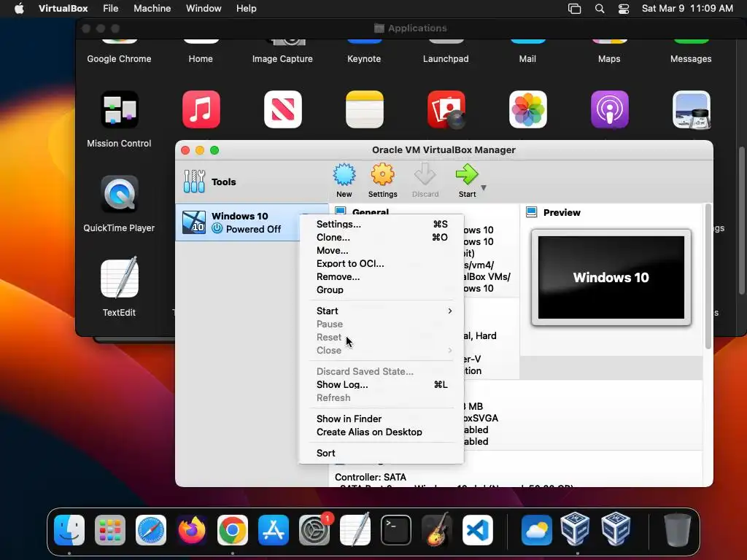Screen dimensions: 747x560
Task: Open the Preview app icon in Applications
Action: pyautogui.click(x=692, y=109)
